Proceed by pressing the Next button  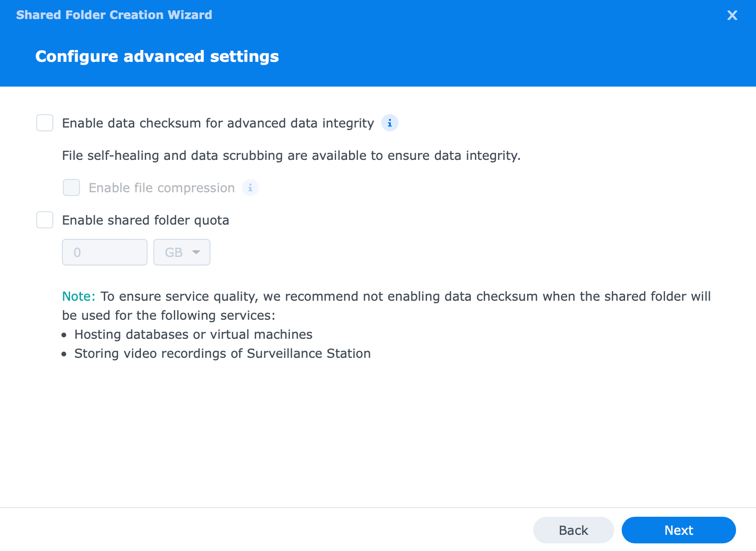pyautogui.click(x=678, y=530)
